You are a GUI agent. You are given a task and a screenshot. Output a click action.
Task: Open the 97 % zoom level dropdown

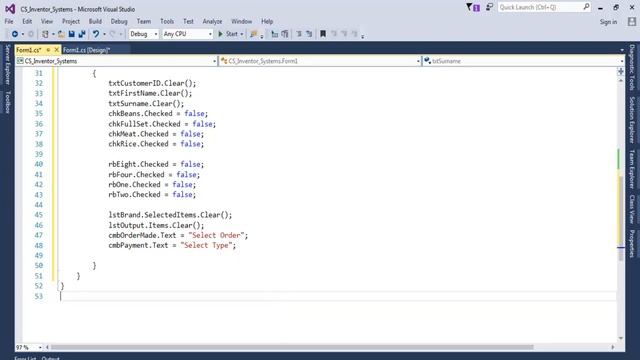click(x=40, y=347)
